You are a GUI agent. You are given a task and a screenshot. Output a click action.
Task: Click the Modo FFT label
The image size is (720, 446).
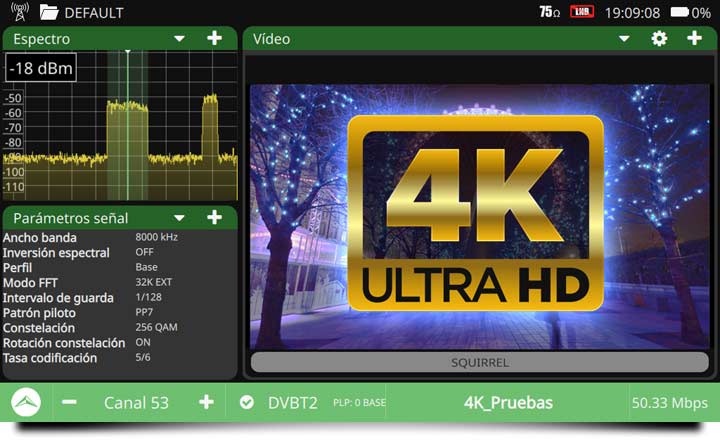30,282
